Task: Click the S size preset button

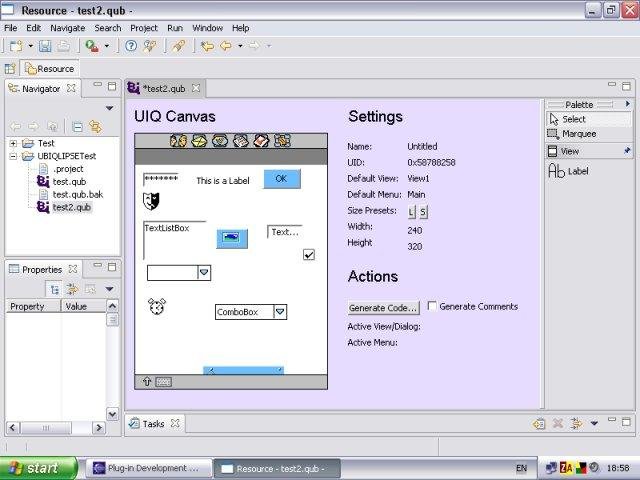Action: 423,212
